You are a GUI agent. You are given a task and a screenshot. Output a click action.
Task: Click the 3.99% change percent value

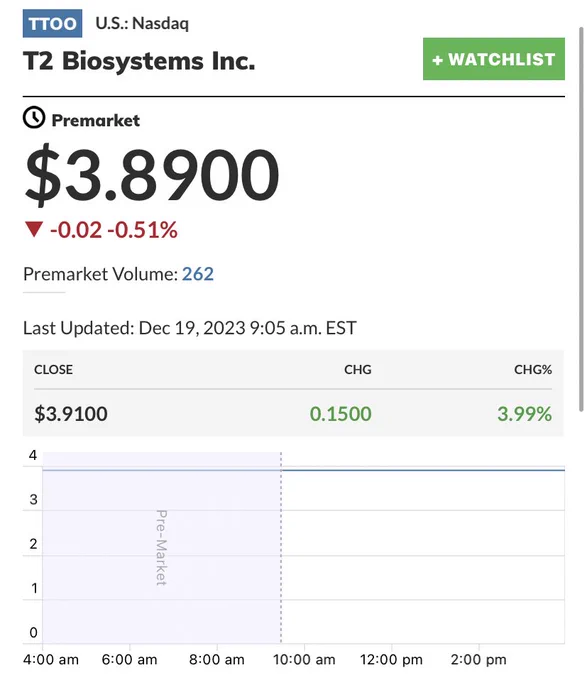click(x=525, y=414)
